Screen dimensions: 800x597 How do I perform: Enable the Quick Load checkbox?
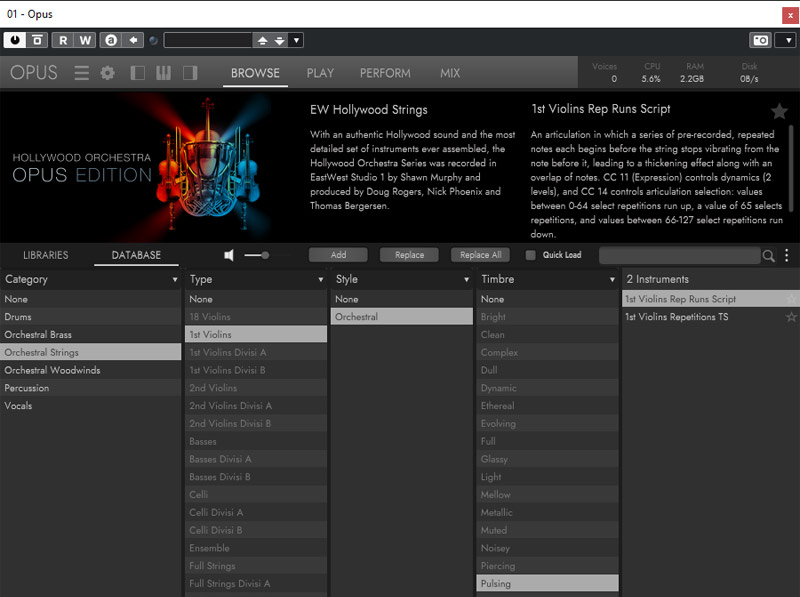point(531,255)
